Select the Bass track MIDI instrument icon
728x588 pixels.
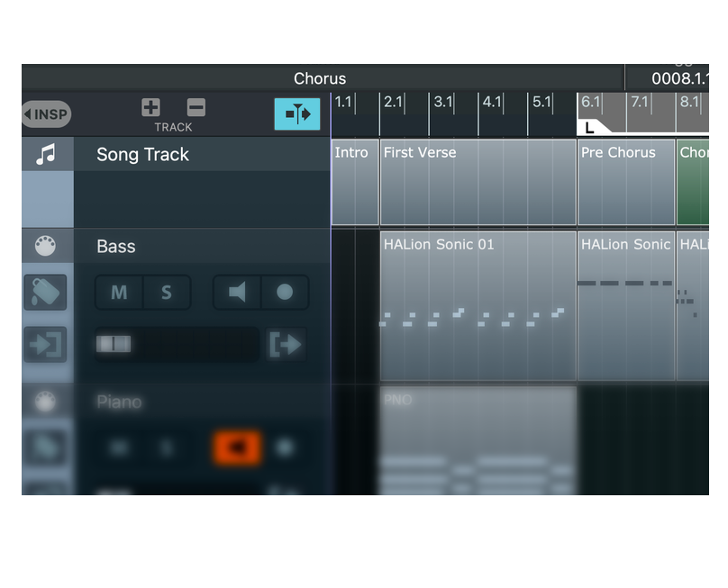click(46, 245)
